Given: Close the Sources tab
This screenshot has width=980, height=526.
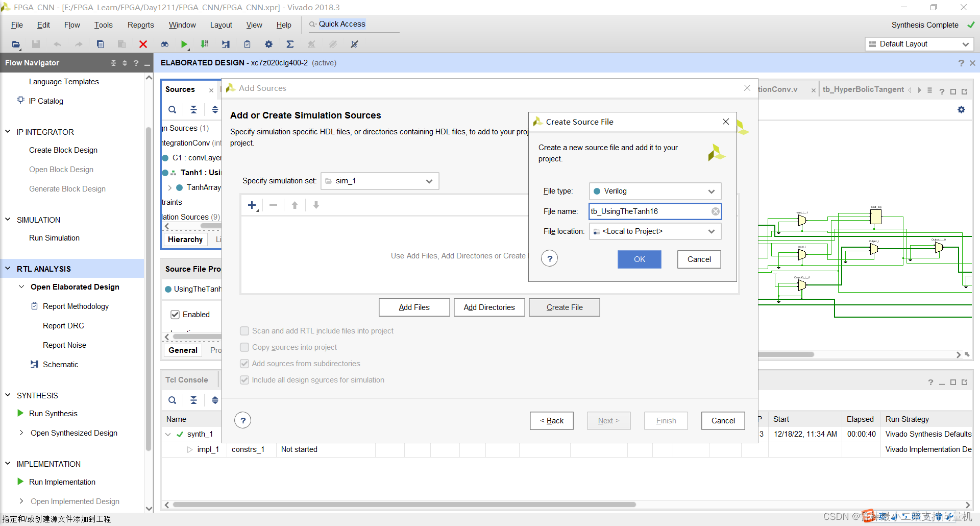Looking at the screenshot, I should pos(211,90).
